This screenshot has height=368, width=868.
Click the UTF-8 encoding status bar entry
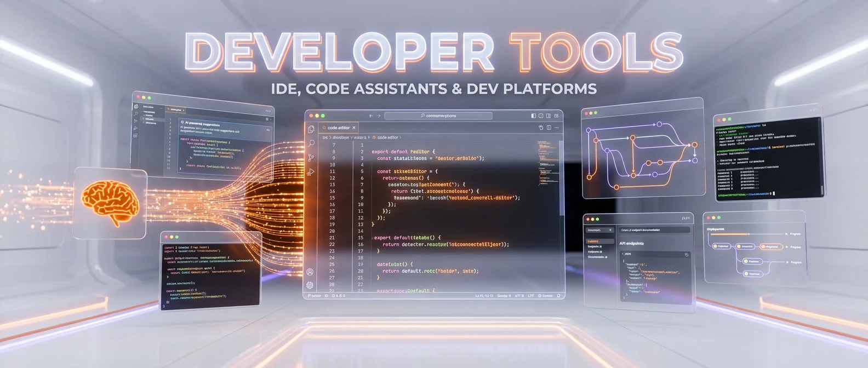point(519,296)
